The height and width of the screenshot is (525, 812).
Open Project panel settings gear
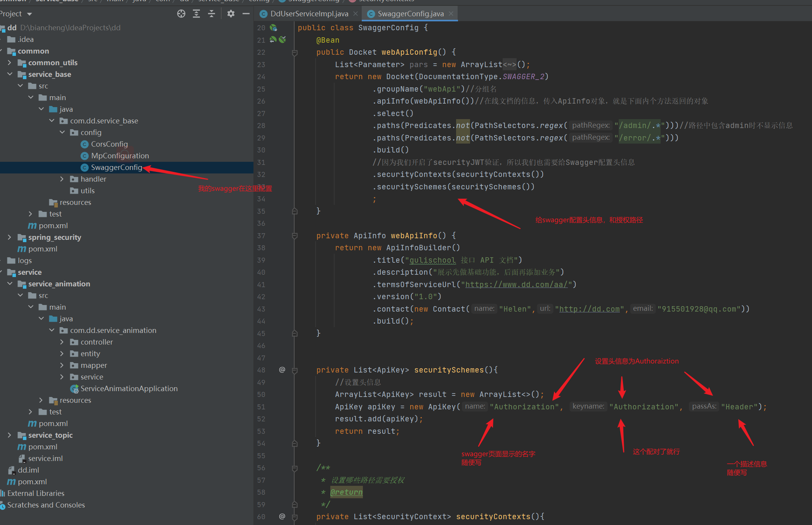point(231,14)
